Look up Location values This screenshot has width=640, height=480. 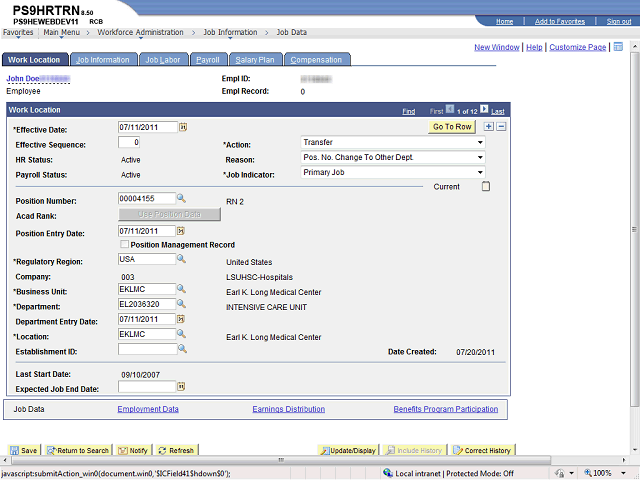(181, 334)
